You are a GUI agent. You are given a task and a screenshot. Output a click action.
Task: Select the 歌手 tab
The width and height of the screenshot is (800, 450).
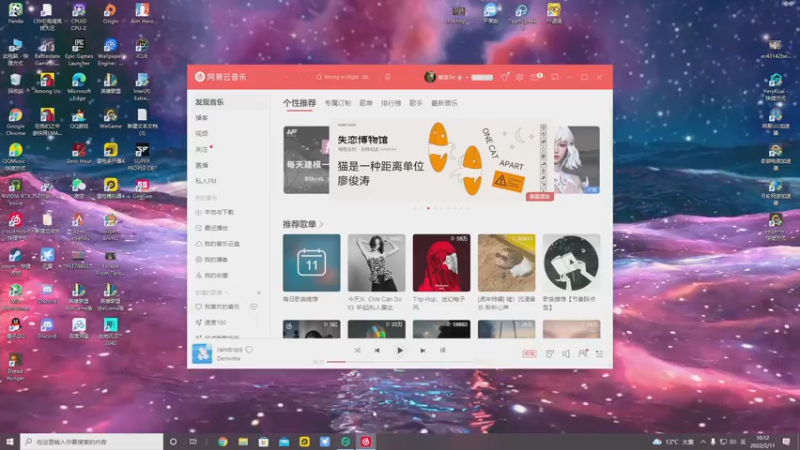coord(416,103)
